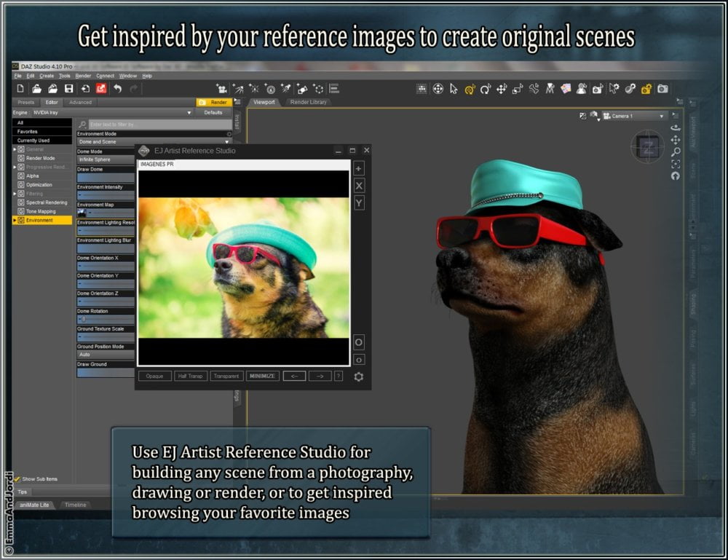Click the viewport pan arrows icon
Image resolution: width=728 pixels, height=560 pixels.
point(676,140)
